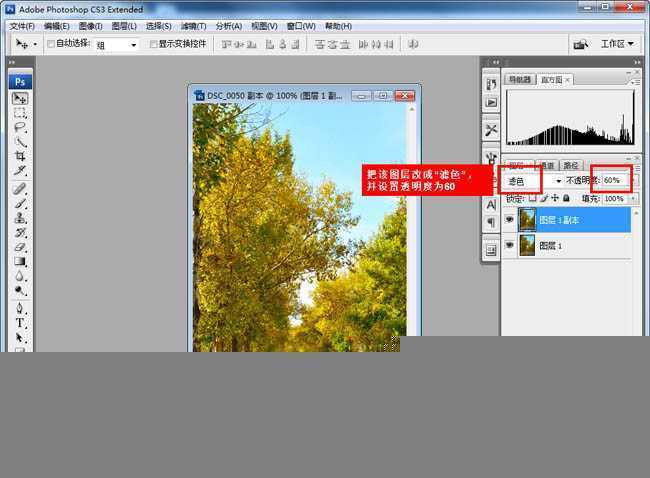Open the histogram panel options menu
The width and height of the screenshot is (650, 478).
(635, 82)
